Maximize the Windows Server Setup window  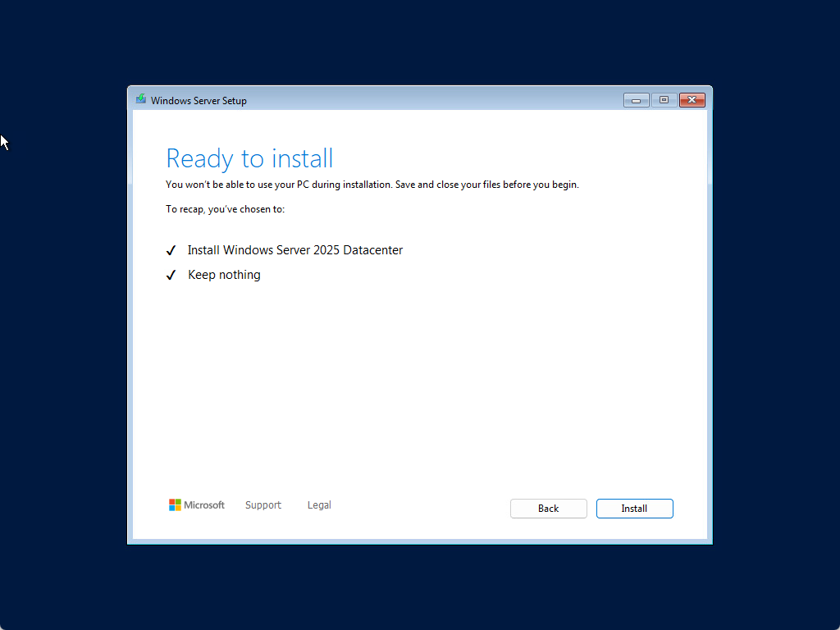(664, 100)
